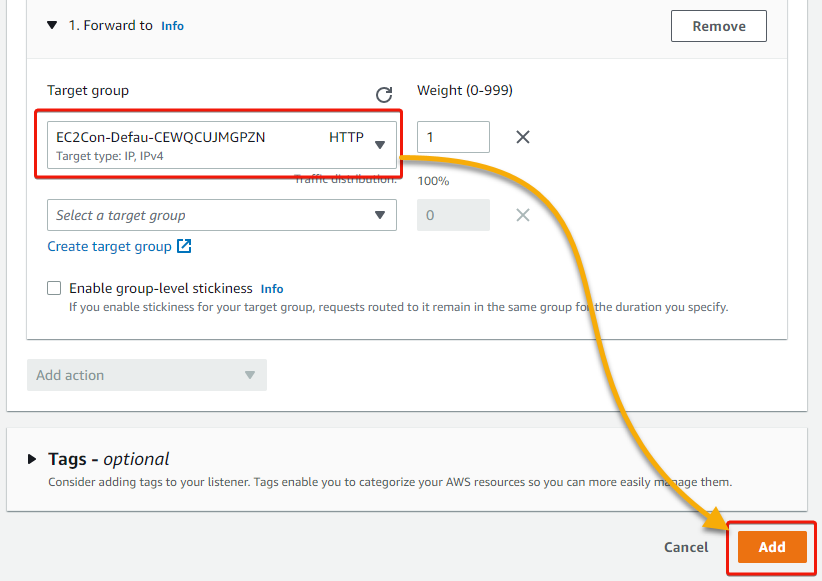The image size is (822, 581).
Task: Open 'Select a target group' dropdown
Action: coord(222,215)
